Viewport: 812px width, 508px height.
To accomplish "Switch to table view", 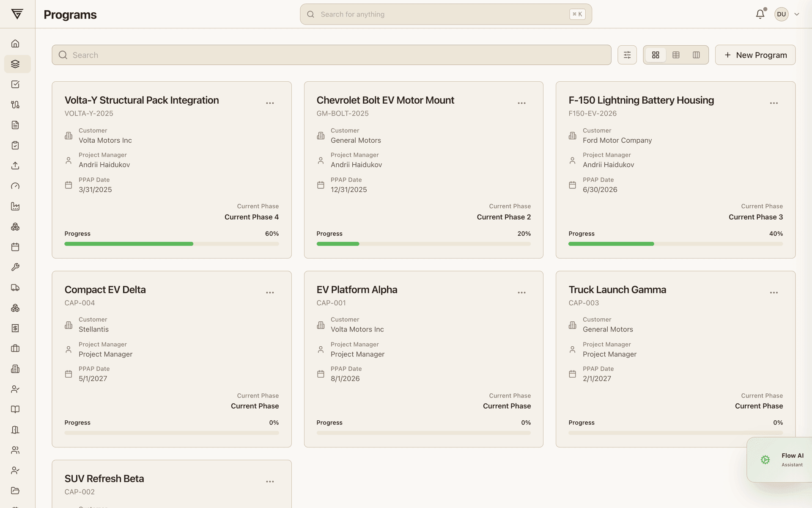I will point(676,55).
